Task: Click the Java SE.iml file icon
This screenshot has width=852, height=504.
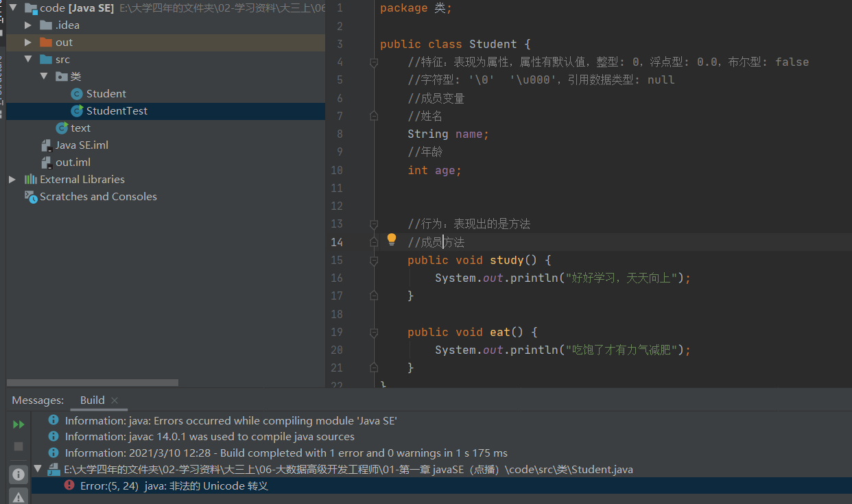Action: tap(46, 145)
